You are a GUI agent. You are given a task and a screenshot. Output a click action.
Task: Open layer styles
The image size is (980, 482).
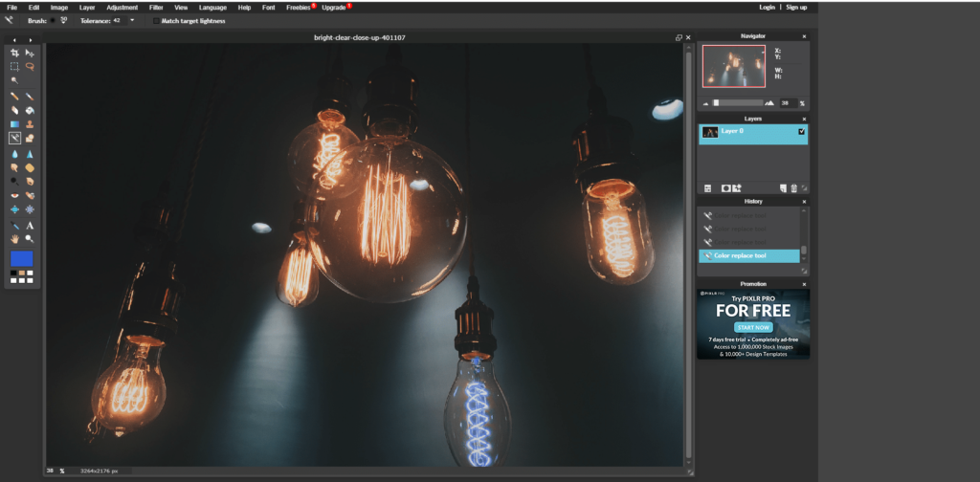point(736,188)
